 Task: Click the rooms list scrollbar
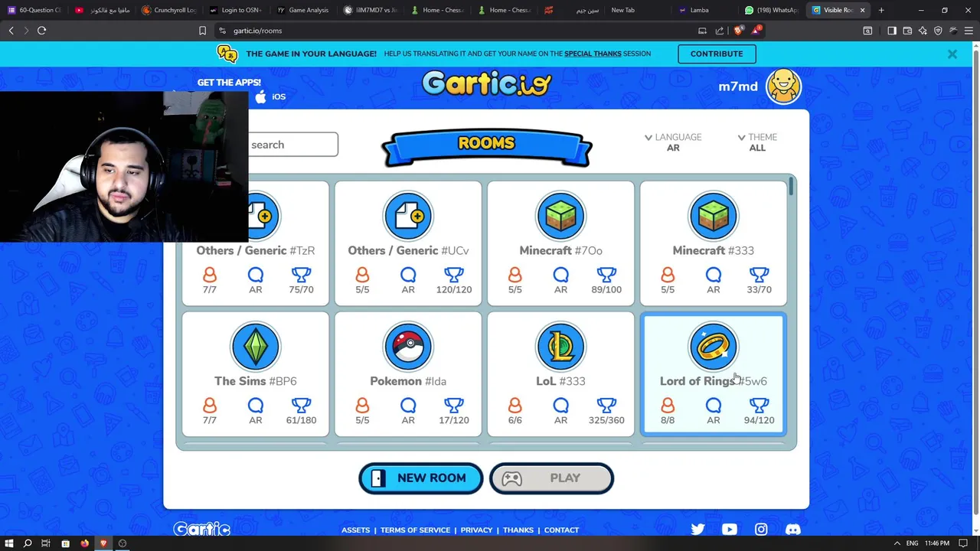pos(791,187)
